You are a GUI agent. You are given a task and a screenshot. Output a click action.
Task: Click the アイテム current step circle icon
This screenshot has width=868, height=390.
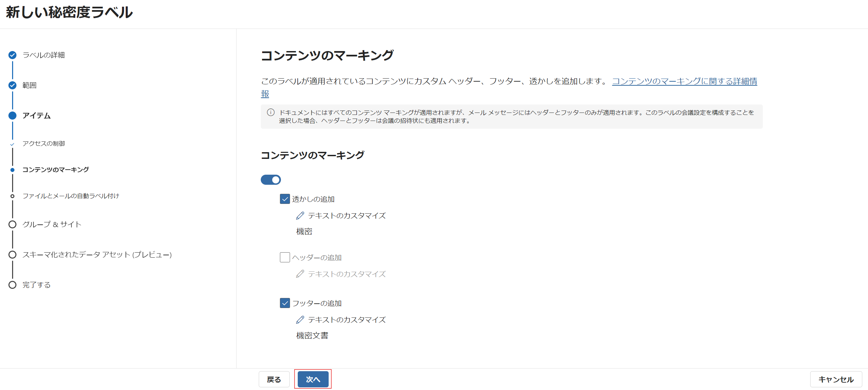click(12, 116)
